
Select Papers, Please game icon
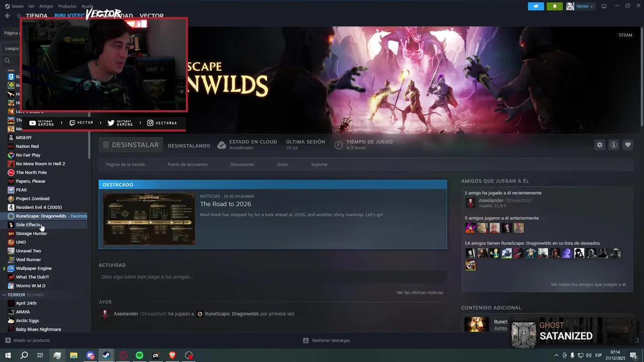click(x=11, y=181)
